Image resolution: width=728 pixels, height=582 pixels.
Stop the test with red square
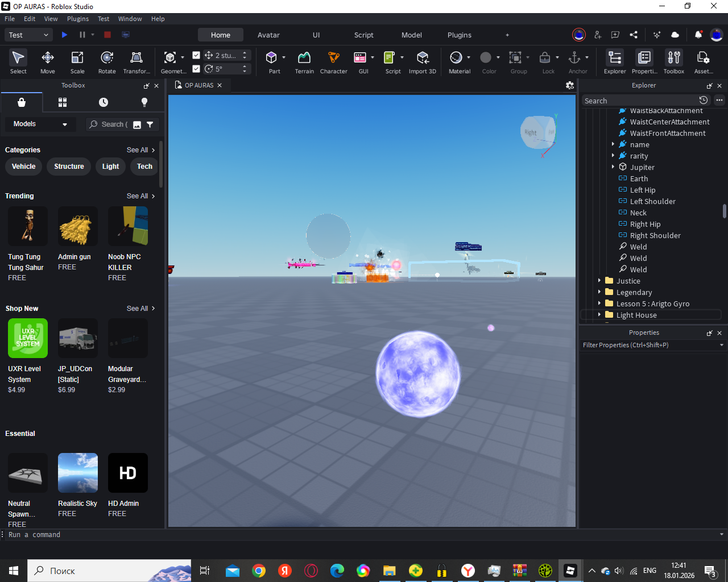point(107,35)
